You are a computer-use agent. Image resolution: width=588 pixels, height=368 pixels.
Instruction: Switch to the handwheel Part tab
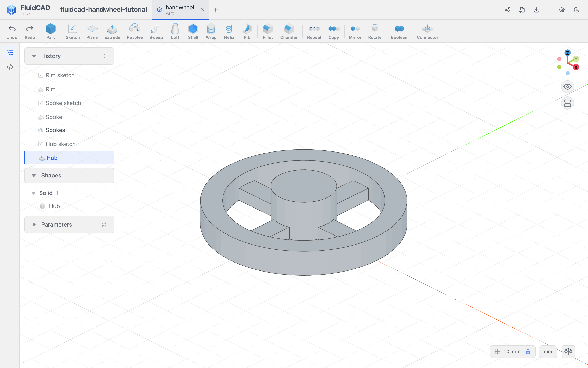coord(180,10)
